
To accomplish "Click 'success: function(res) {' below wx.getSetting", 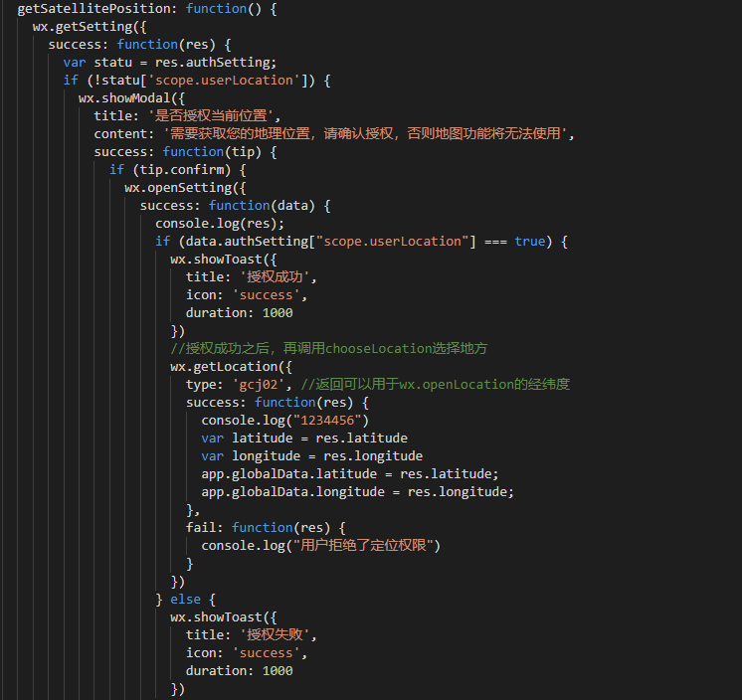I will click(139, 45).
